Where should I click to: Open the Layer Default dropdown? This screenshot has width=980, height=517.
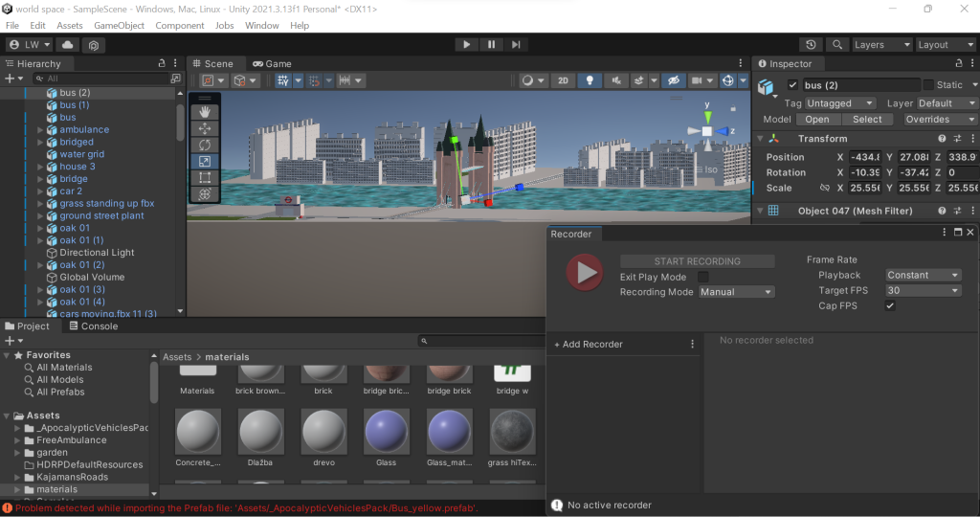(947, 103)
